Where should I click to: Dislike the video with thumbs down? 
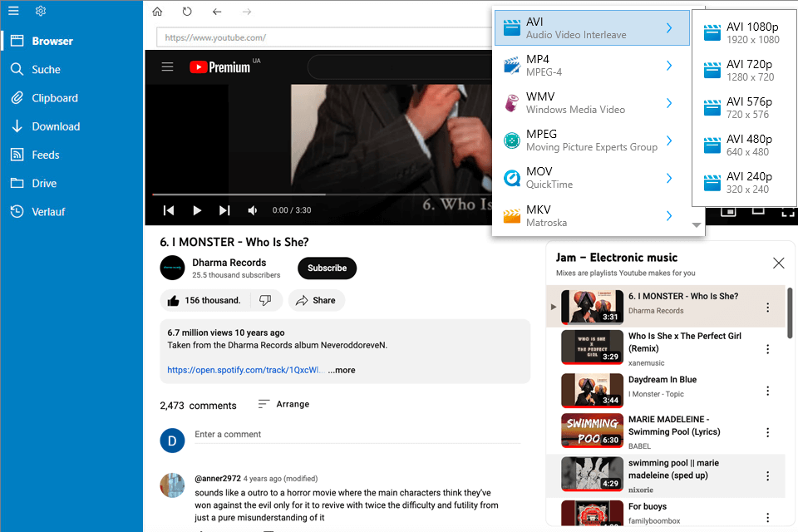(x=266, y=300)
